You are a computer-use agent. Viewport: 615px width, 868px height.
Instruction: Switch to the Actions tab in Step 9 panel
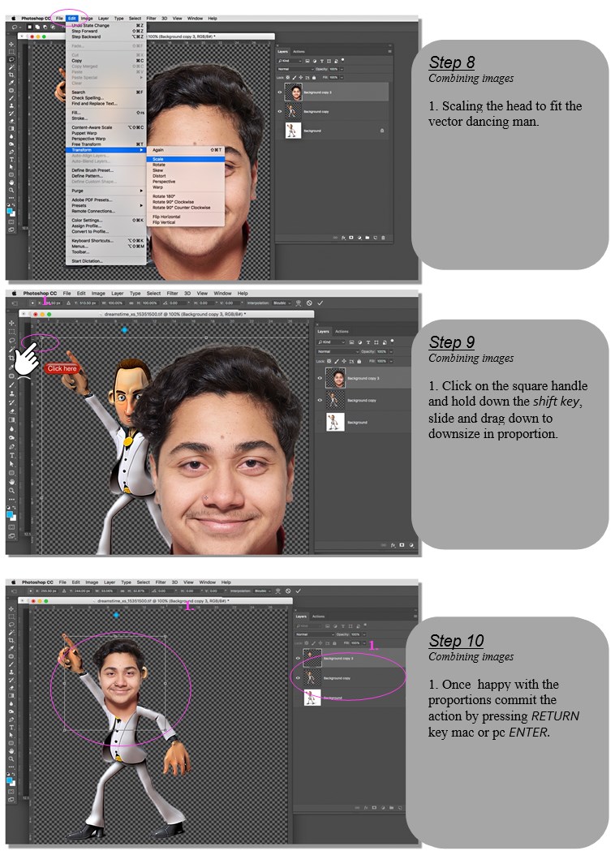coord(342,331)
